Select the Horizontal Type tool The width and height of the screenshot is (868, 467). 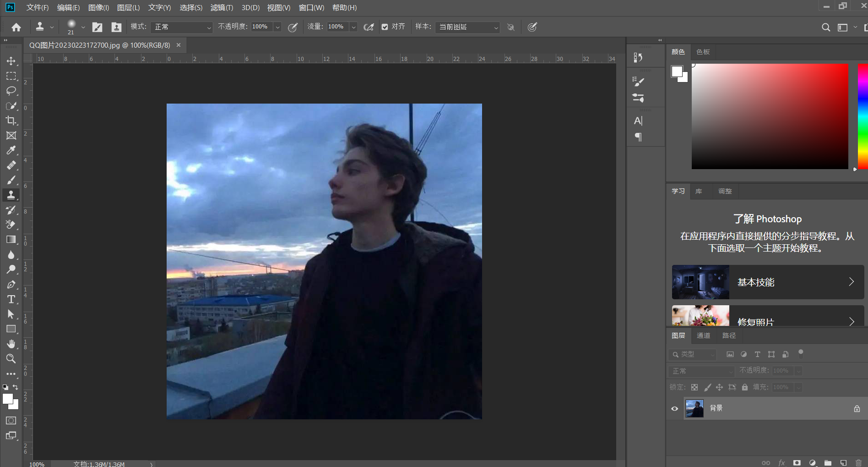(x=11, y=299)
